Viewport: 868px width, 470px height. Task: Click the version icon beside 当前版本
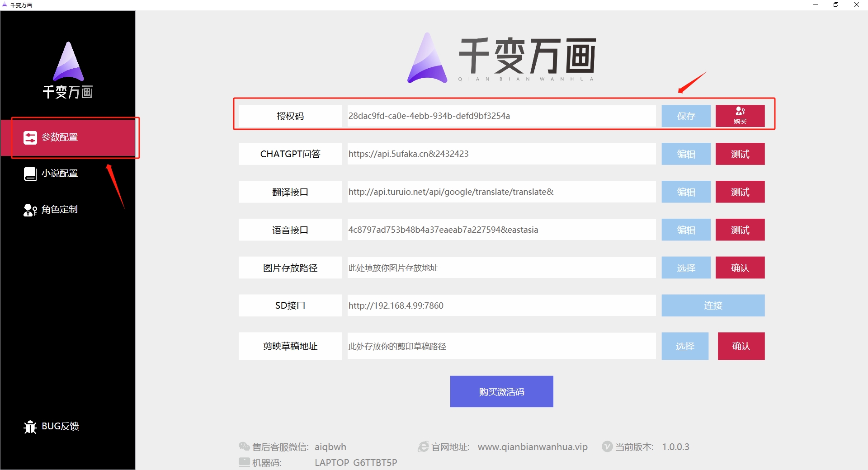tap(607, 446)
